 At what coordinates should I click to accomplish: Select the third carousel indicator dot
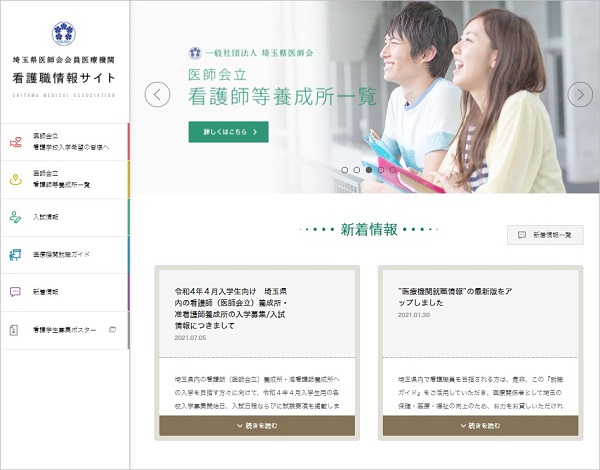pos(369,170)
